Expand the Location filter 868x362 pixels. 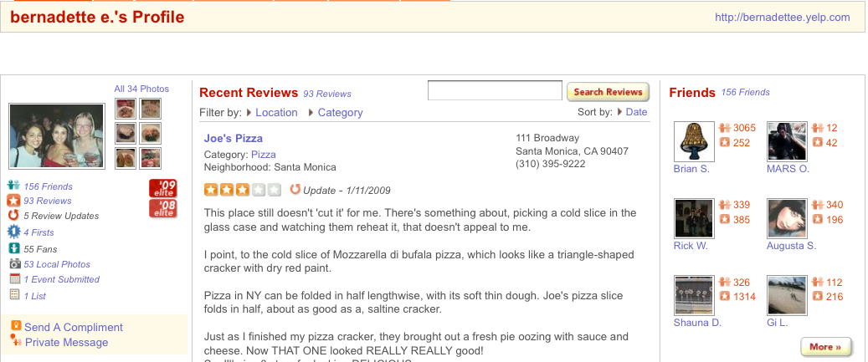pos(272,112)
